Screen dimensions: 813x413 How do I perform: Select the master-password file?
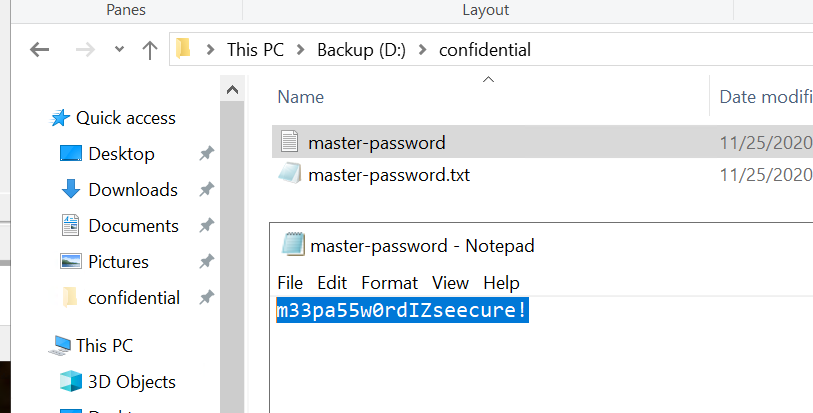(376, 142)
